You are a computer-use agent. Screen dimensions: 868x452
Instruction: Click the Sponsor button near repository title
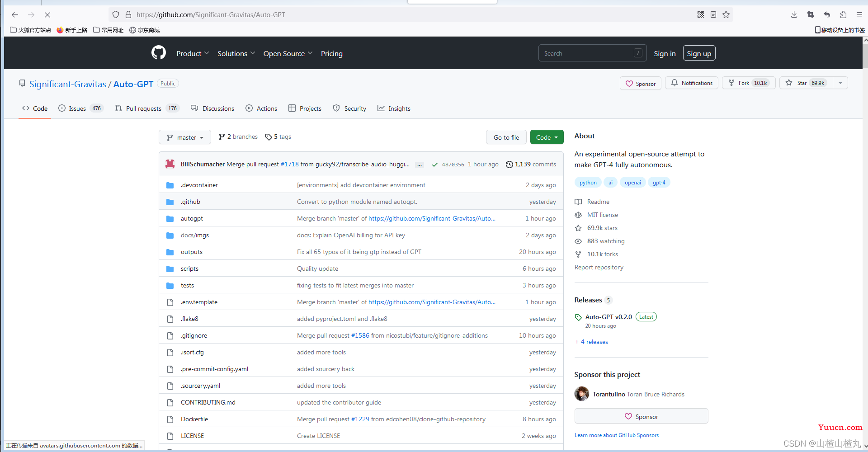point(641,83)
